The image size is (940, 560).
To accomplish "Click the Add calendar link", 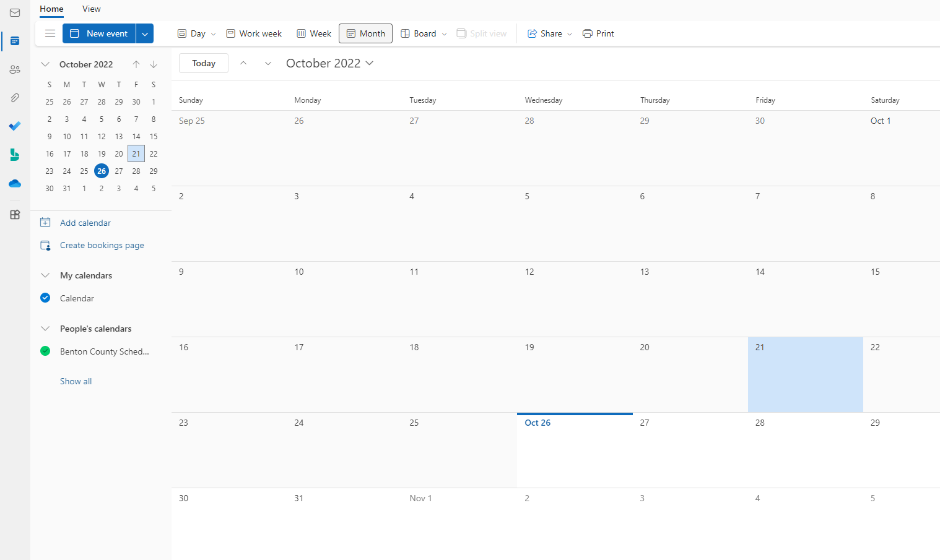I will [85, 223].
